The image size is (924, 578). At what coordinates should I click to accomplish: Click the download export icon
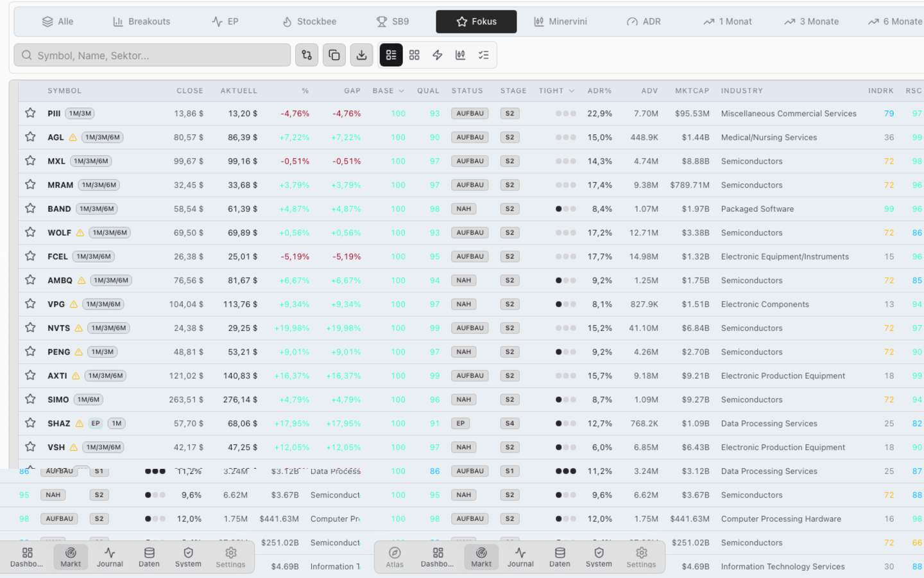(x=362, y=55)
